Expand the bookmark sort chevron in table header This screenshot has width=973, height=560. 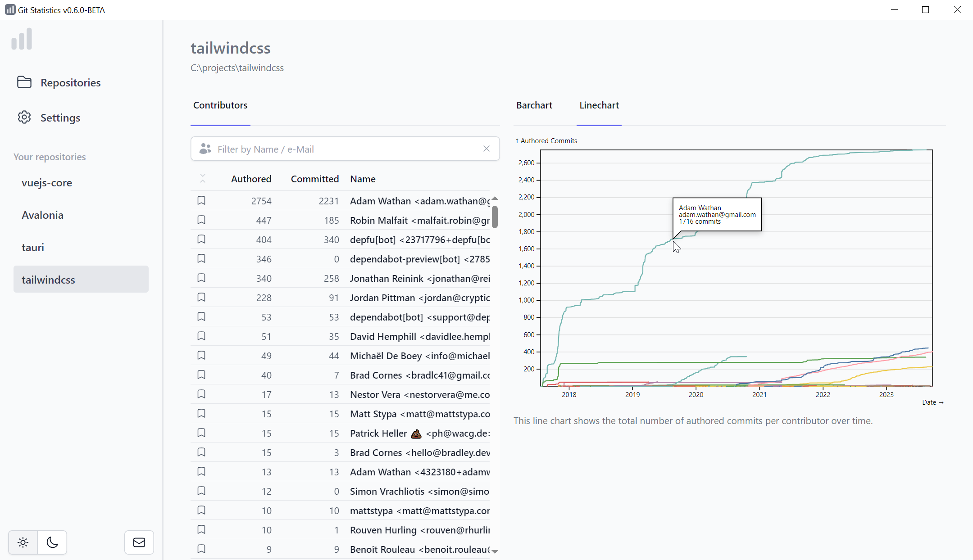pos(203,179)
